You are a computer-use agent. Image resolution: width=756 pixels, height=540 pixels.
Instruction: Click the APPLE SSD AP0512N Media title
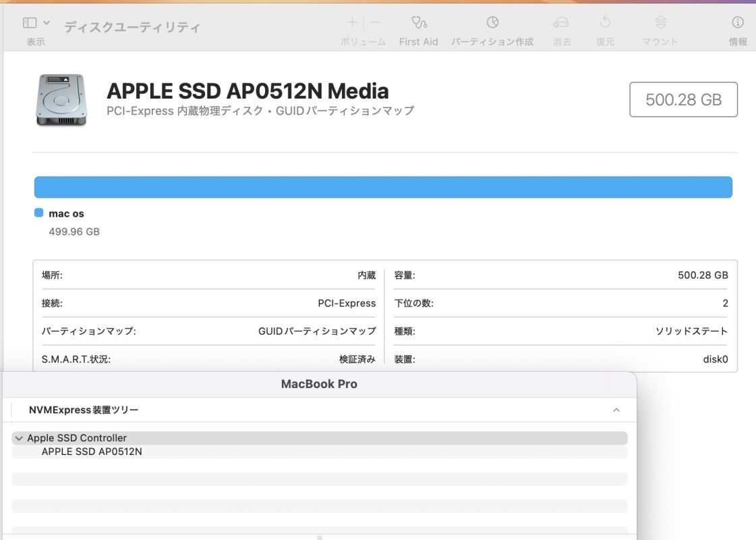pos(248,90)
